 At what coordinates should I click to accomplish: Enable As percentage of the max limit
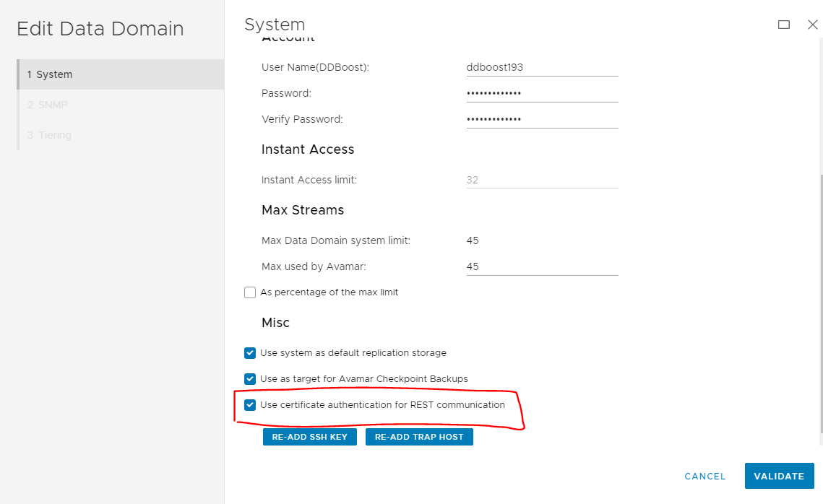tap(249, 292)
